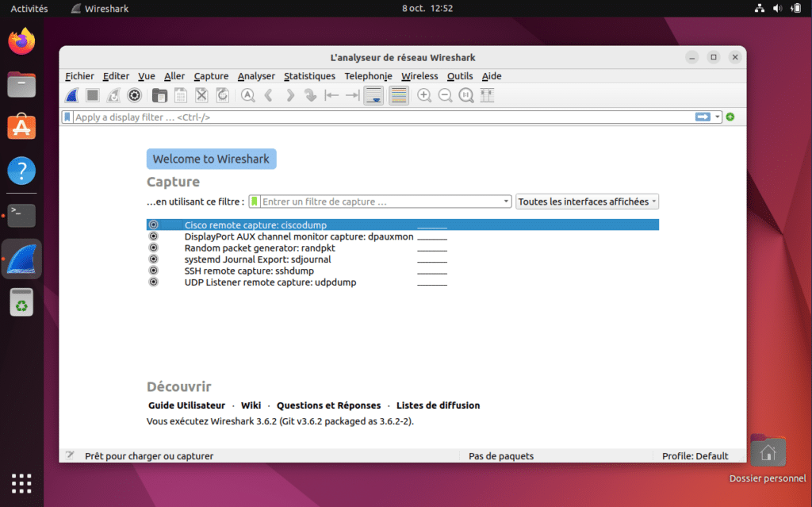
Task: Open the Statistiques menu
Action: pyautogui.click(x=310, y=76)
